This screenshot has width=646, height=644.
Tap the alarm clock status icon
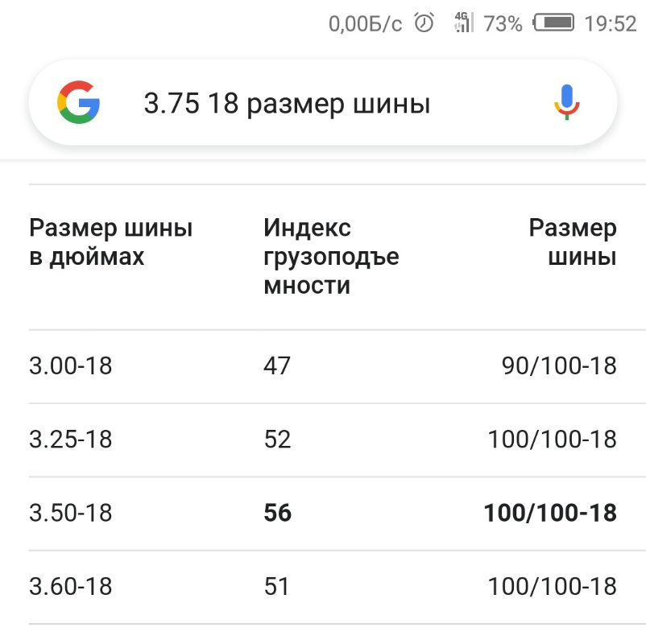click(424, 23)
